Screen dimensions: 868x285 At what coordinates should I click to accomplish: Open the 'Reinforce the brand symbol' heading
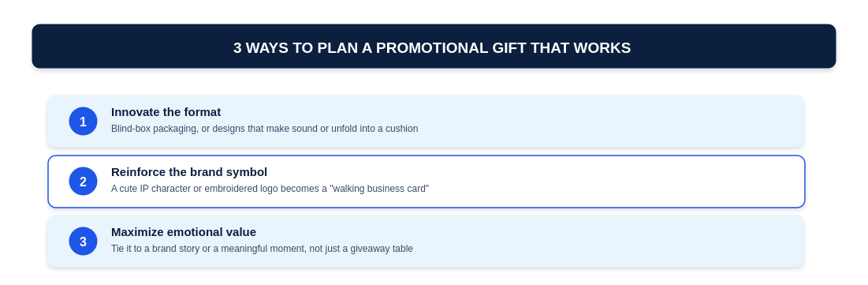(189, 172)
